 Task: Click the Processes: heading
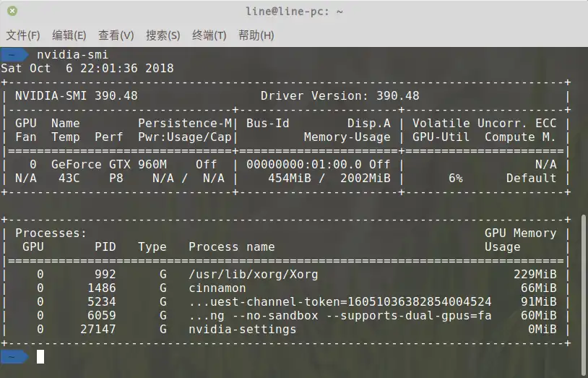[51, 233]
